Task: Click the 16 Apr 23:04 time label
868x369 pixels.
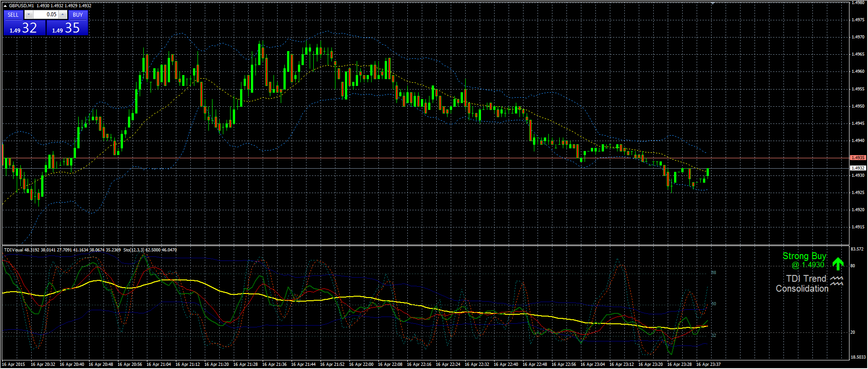Action: click(x=593, y=364)
